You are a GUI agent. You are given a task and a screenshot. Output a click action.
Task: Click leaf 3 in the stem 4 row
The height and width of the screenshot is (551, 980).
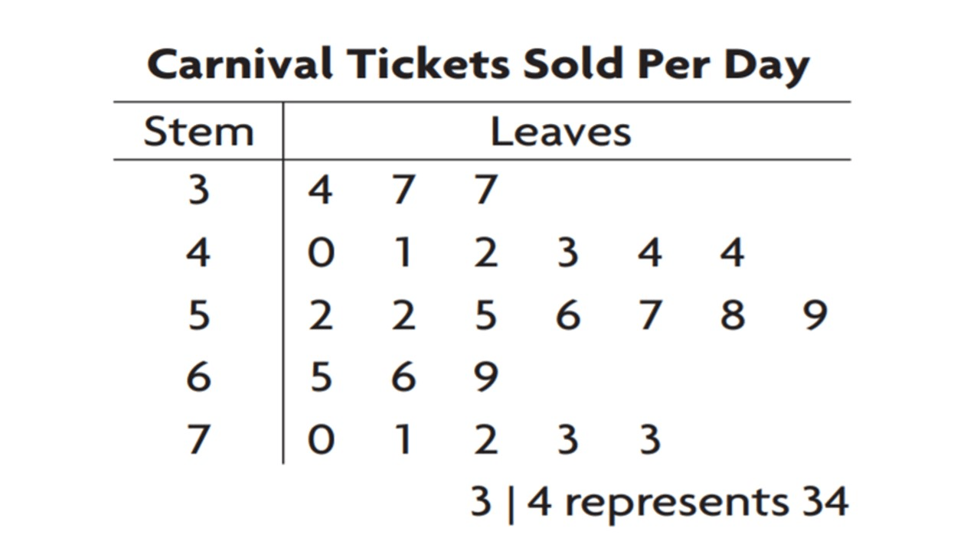567,252
